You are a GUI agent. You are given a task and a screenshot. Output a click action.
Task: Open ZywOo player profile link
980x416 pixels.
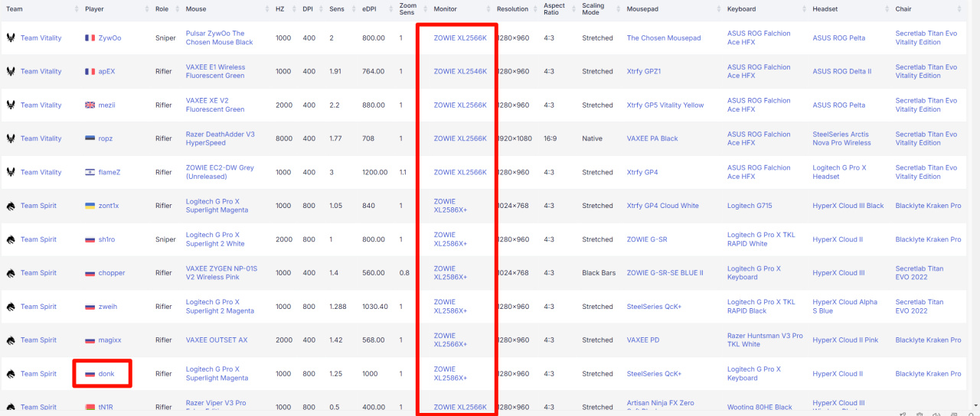coord(109,37)
